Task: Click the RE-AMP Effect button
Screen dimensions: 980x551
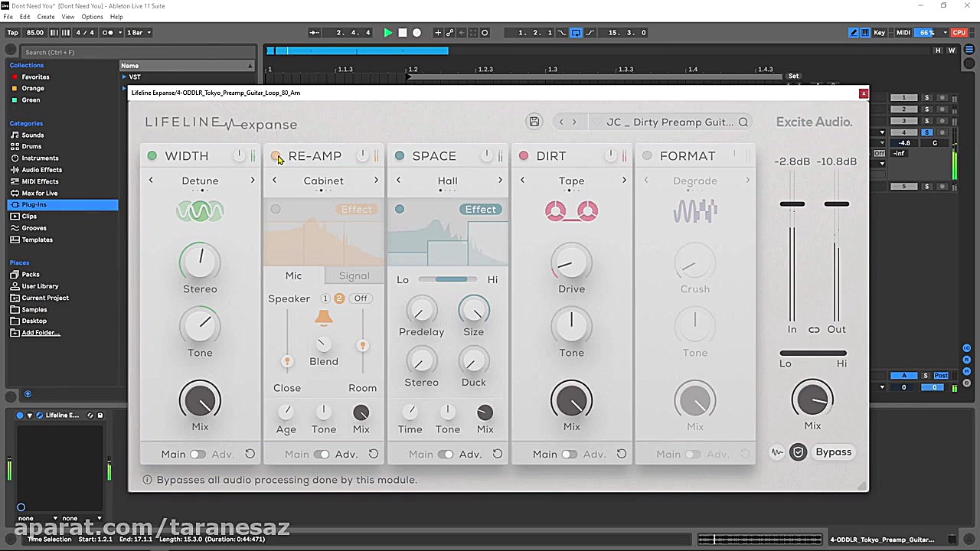Action: 357,210
